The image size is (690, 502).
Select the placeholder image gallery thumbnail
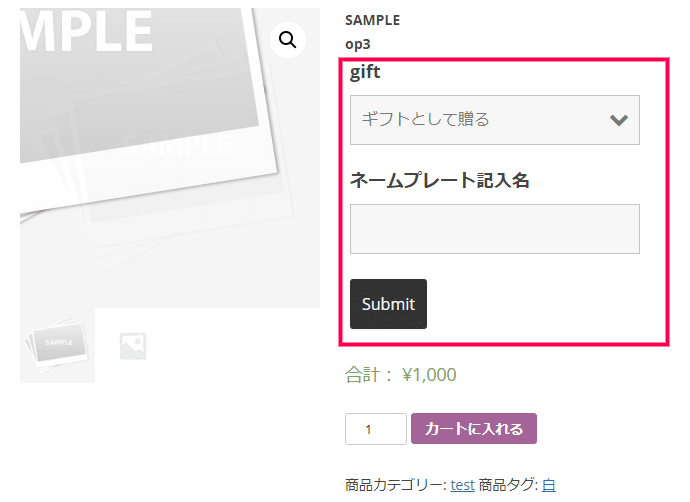coord(133,346)
